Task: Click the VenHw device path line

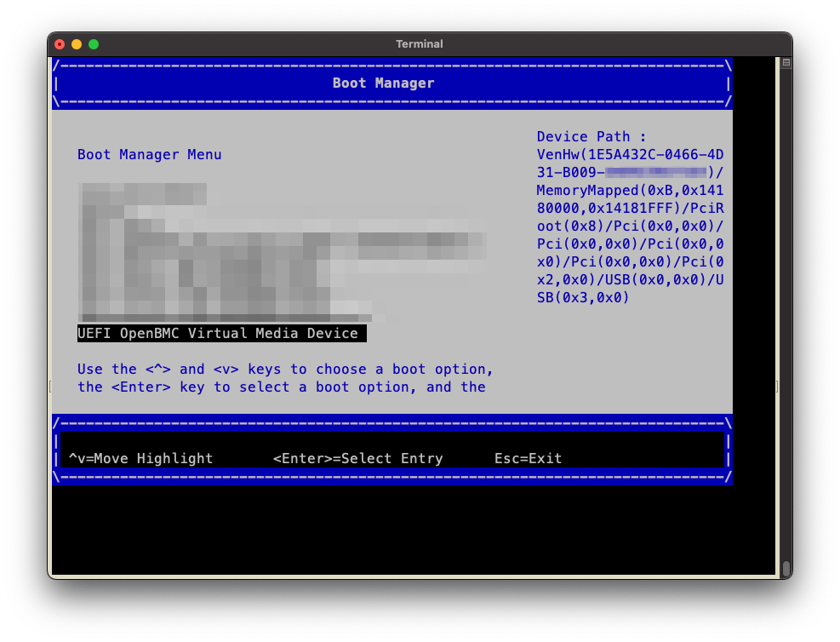Action: 630,155
